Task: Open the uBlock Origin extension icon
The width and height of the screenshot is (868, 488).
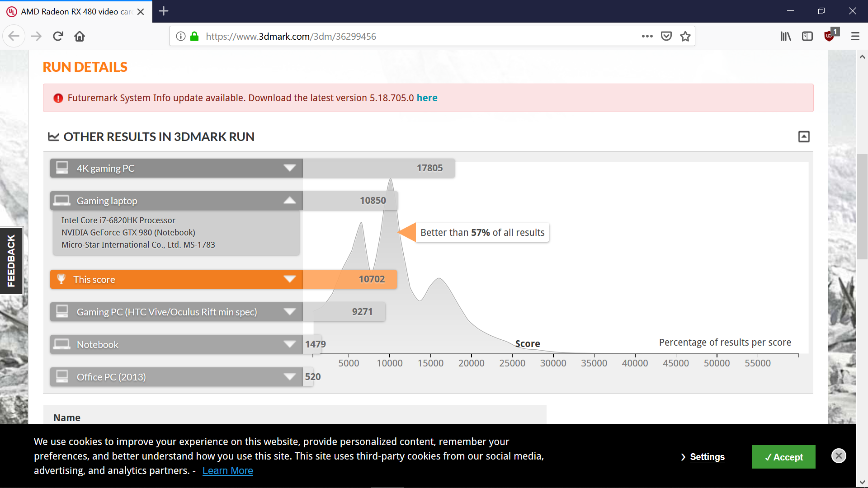Action: [x=830, y=36]
